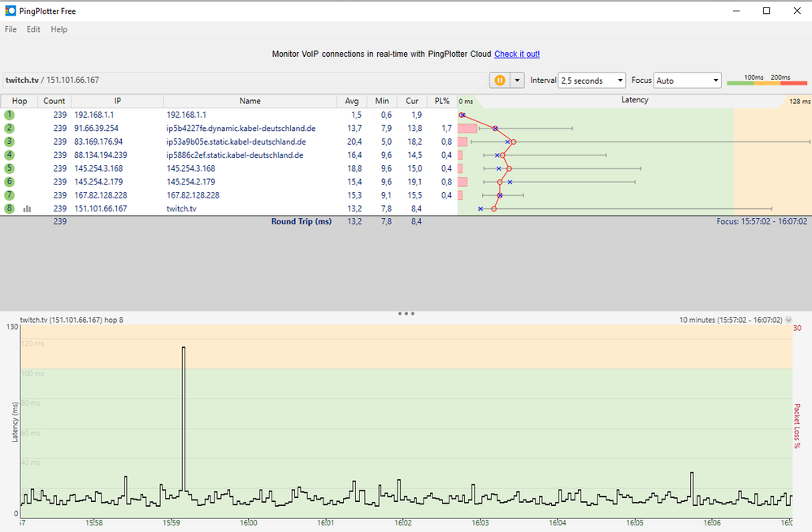Click the three-dot splitter above the timeline graph
This screenshot has width=812, height=532.
pos(406,313)
